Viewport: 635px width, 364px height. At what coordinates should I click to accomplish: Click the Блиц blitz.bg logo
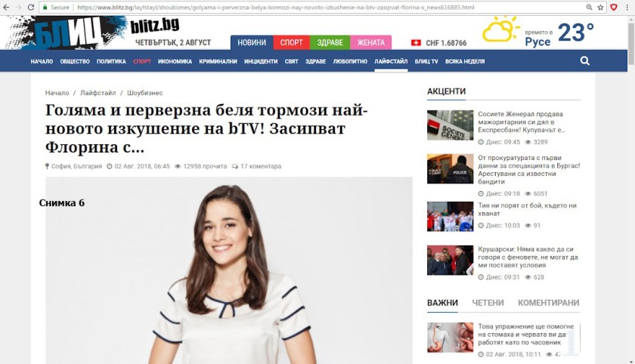(x=94, y=32)
